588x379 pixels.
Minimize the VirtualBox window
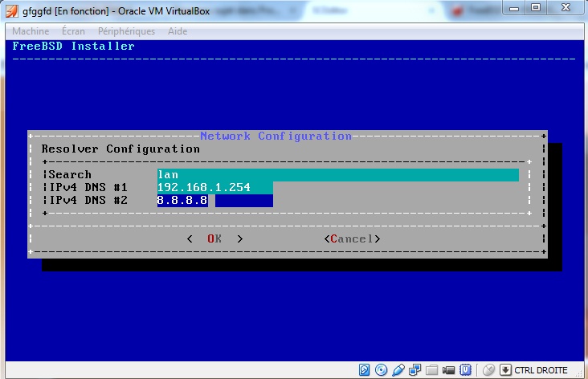(x=514, y=7)
